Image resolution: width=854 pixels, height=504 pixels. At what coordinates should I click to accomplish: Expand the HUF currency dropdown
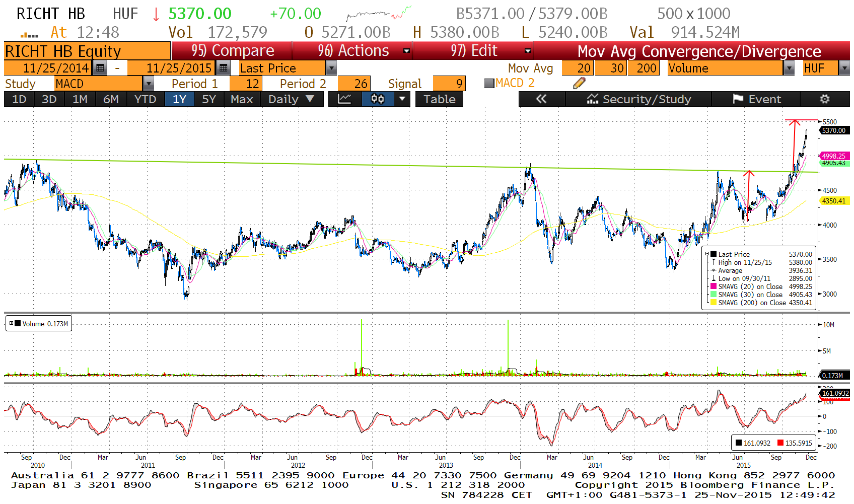(x=844, y=68)
